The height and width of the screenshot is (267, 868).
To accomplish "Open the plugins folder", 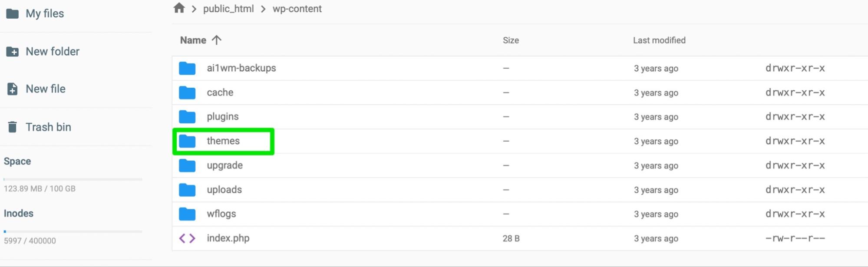I will 223,117.
